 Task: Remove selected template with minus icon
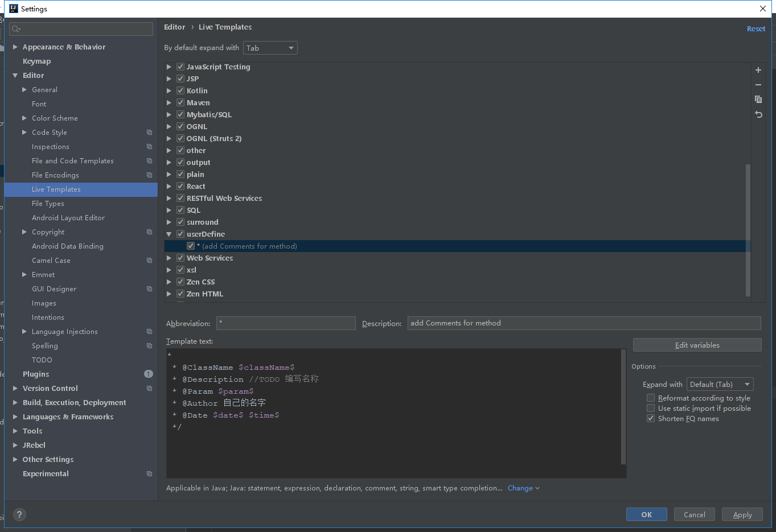click(x=758, y=85)
